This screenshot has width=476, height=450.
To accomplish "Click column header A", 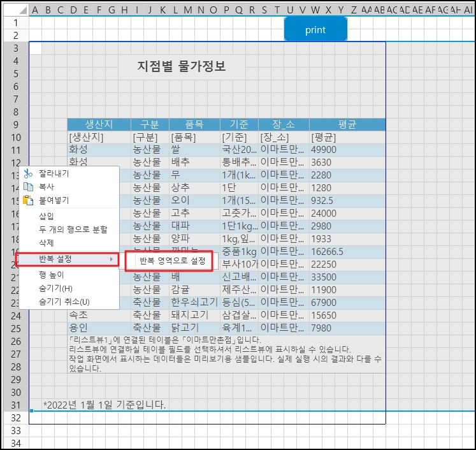I will [x=35, y=10].
